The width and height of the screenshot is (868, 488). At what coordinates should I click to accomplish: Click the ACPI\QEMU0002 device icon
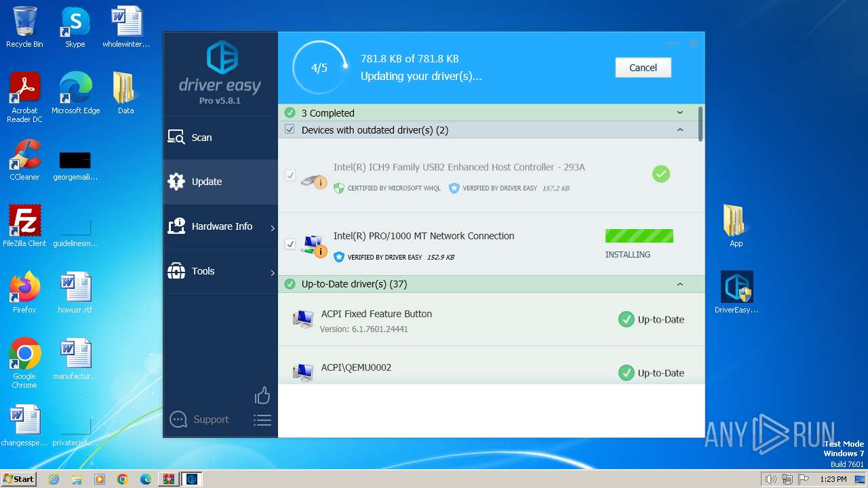tap(303, 372)
